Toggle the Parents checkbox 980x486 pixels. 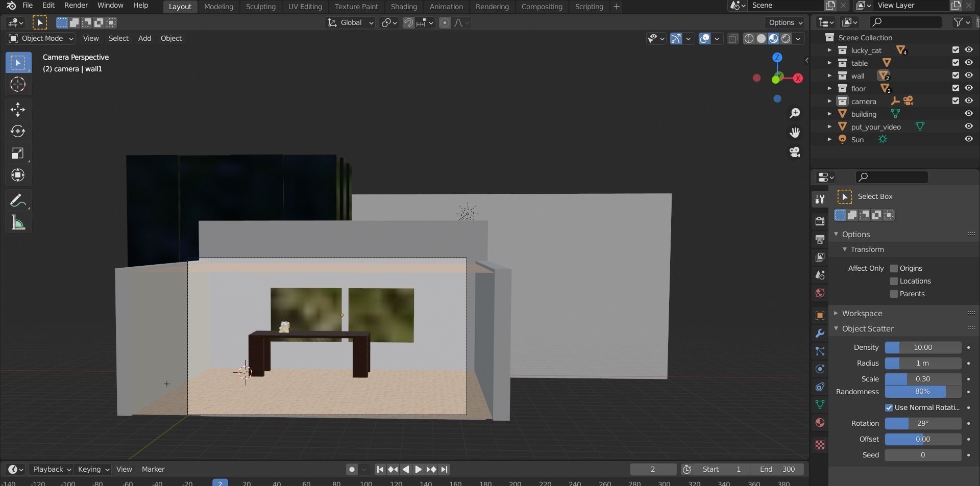[894, 294]
